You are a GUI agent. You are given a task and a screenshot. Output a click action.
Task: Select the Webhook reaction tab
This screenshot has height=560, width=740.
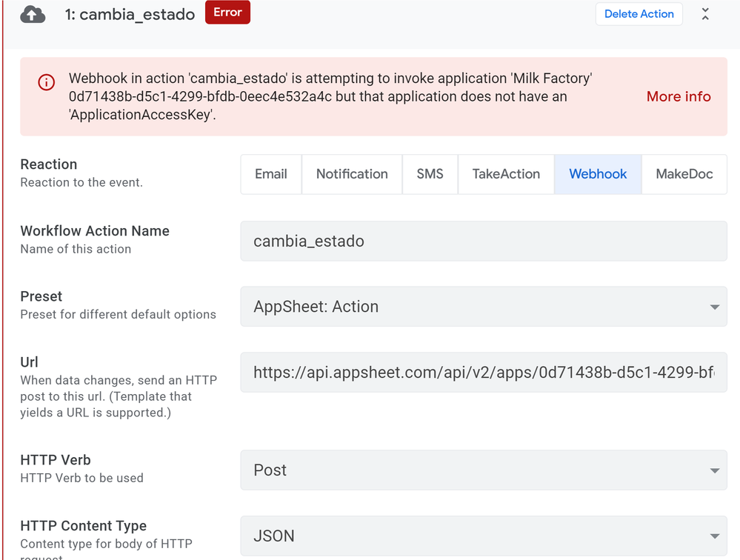click(x=598, y=174)
